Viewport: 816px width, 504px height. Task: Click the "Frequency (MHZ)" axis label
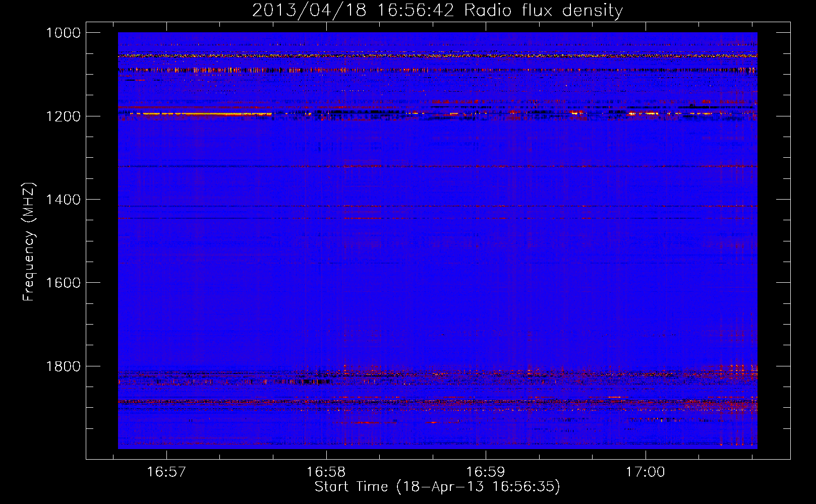pos(29,242)
